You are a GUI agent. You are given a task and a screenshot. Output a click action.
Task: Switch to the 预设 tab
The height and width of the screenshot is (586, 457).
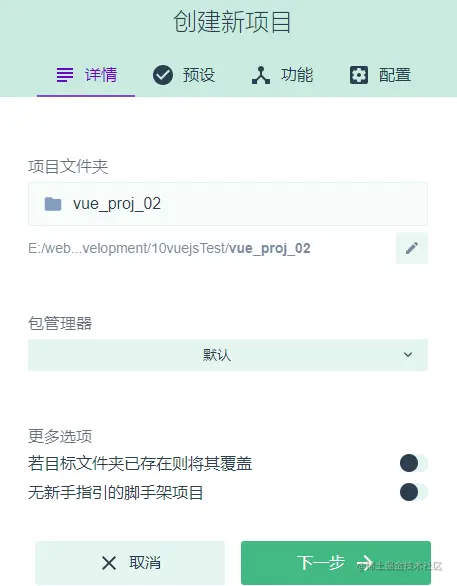pyautogui.click(x=184, y=75)
